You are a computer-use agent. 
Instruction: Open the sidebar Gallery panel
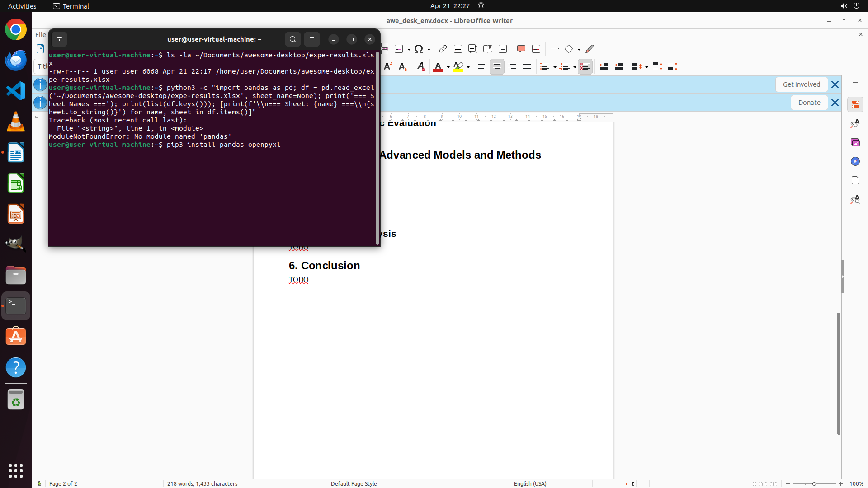click(855, 142)
